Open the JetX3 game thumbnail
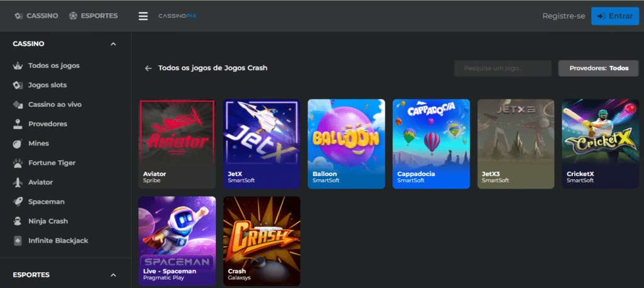 pyautogui.click(x=516, y=144)
